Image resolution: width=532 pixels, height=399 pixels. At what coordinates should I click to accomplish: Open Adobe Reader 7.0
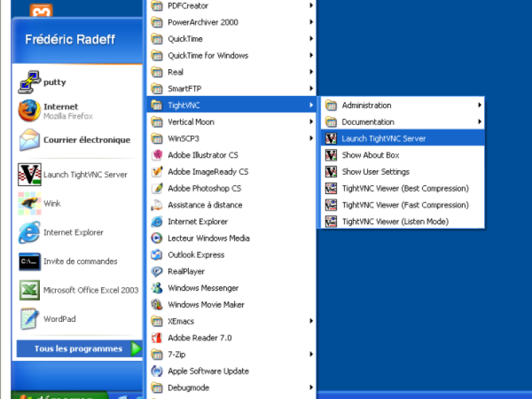point(232,338)
